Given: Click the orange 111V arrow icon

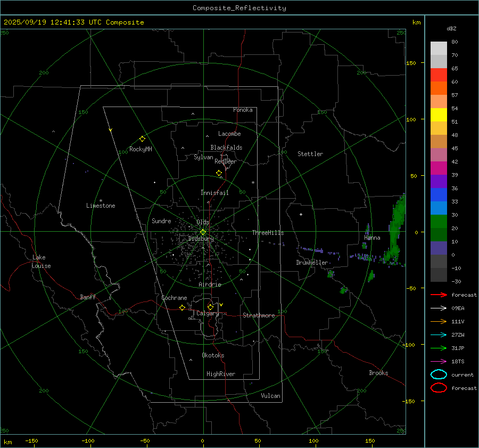Looking at the screenshot, I should pos(439,321).
